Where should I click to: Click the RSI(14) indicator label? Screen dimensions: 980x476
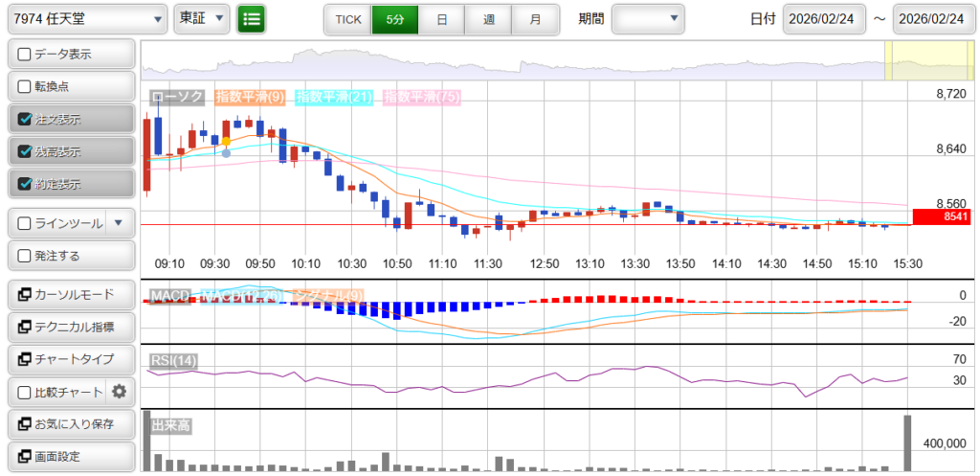click(x=173, y=360)
